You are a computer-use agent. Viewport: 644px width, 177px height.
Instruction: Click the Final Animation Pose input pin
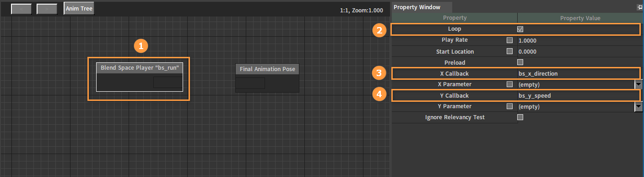(x=250, y=83)
